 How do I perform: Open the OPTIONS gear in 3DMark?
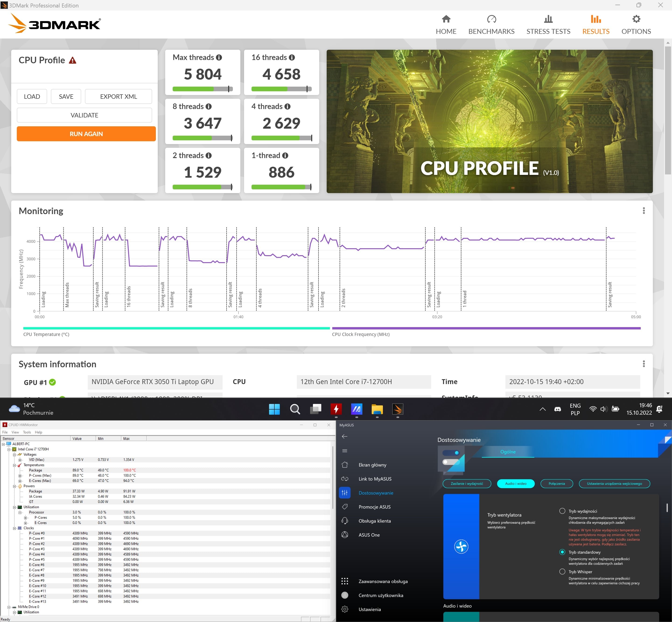point(636,19)
